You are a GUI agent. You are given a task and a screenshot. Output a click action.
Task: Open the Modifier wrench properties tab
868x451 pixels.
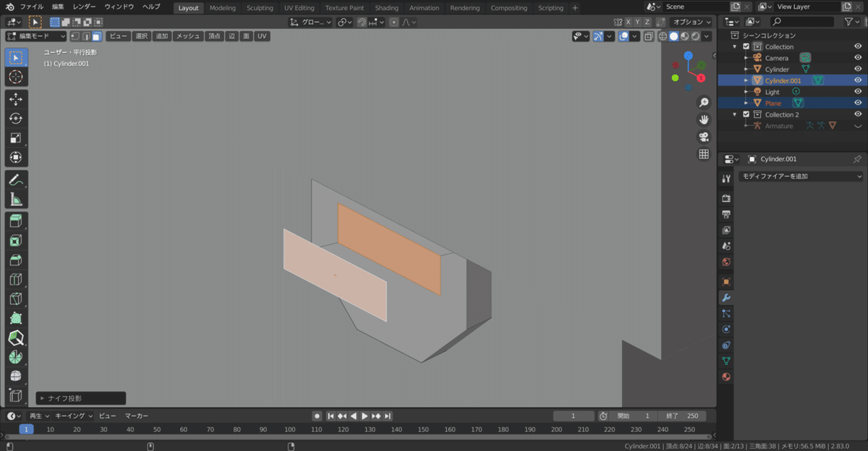(x=726, y=298)
